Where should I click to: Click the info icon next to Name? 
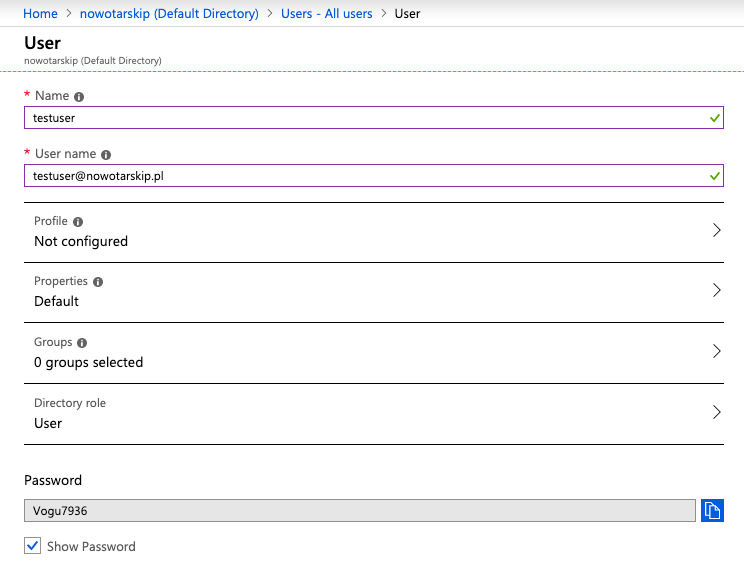click(x=79, y=97)
